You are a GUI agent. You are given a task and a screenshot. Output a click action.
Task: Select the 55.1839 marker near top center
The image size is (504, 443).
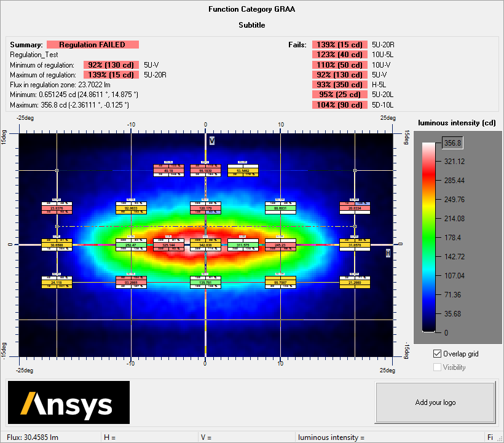pos(206,171)
